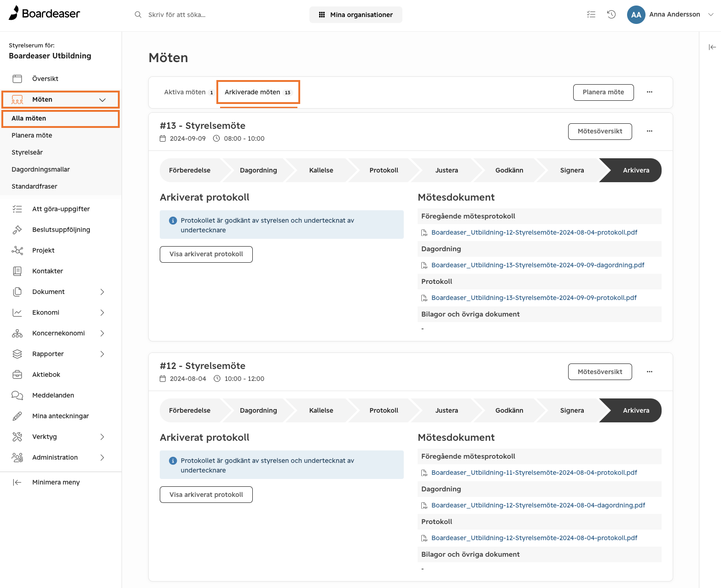Open the Boardeaser logo home link
The width and height of the screenshot is (721, 588).
click(44, 13)
